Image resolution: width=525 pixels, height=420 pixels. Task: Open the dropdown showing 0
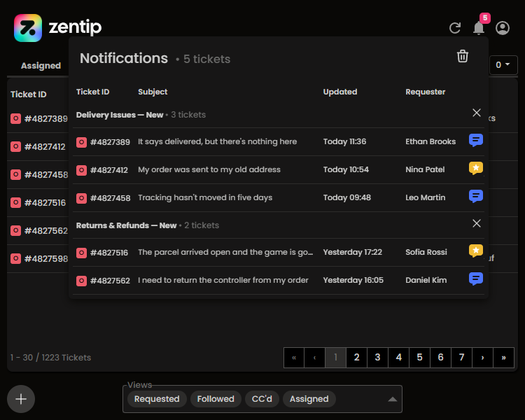[503, 64]
